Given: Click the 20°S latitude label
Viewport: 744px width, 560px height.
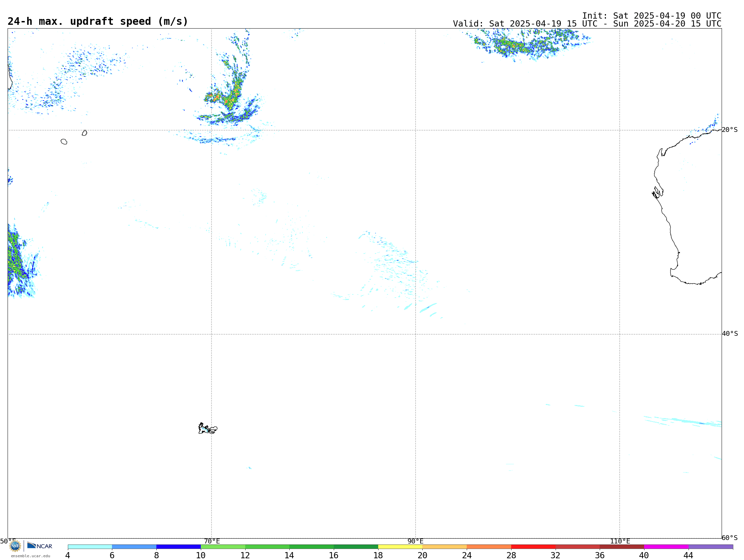Looking at the screenshot, I should pyautogui.click(x=730, y=130).
